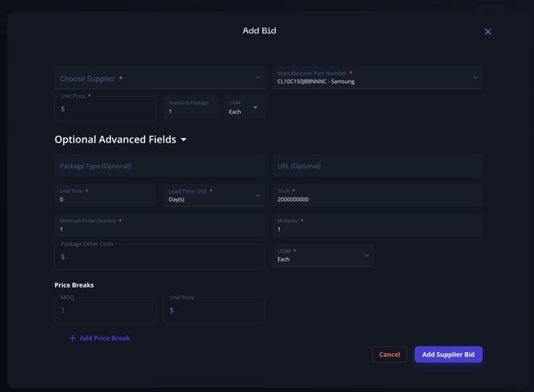Screen dimensions: 534x392
Task: Open the UOM dropdown beside Standard Package
Action: tap(244, 108)
